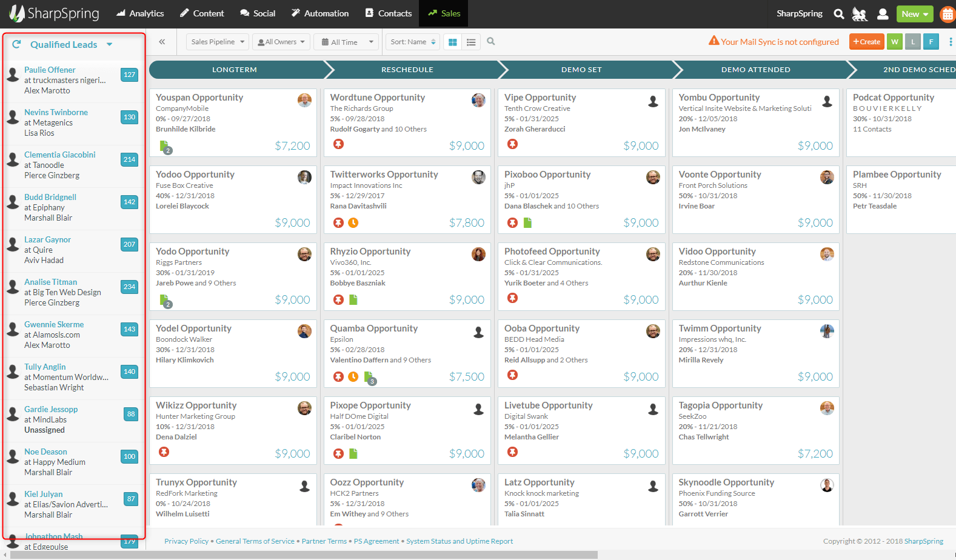Open the Social menu
956x560 pixels.
point(258,13)
